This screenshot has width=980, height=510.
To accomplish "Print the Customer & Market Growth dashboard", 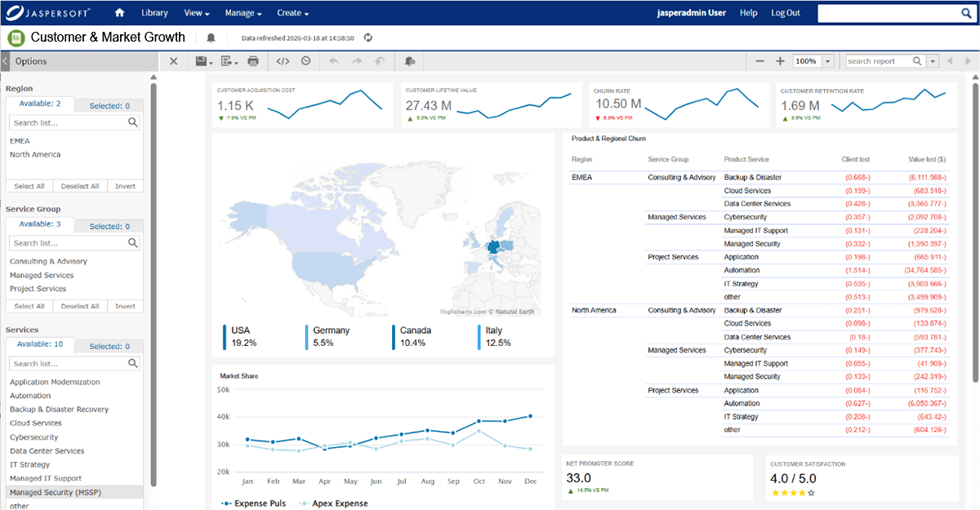I will (253, 60).
